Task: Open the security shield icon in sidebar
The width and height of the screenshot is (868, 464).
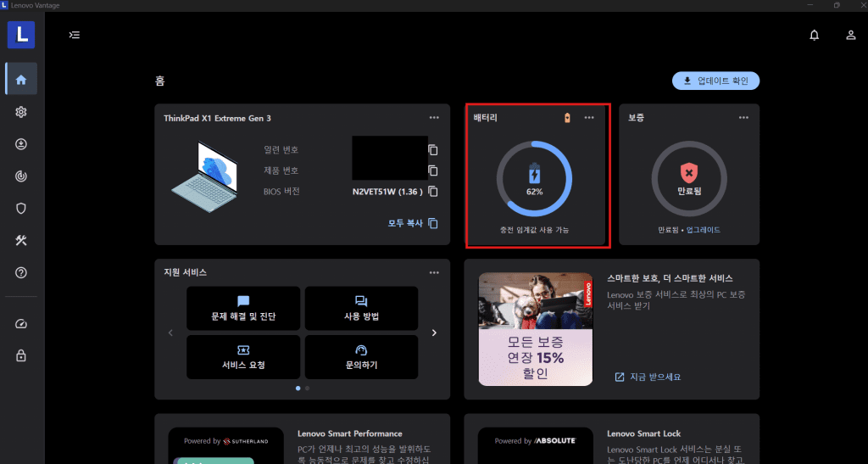Action: coord(21,208)
